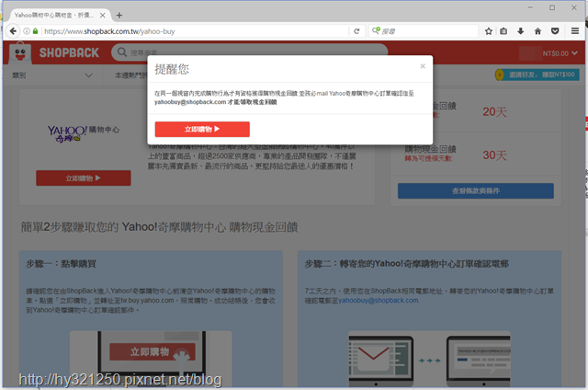Open bookmarks list icon in toolbar
Viewport: 588px width, 390px height.
click(x=503, y=31)
